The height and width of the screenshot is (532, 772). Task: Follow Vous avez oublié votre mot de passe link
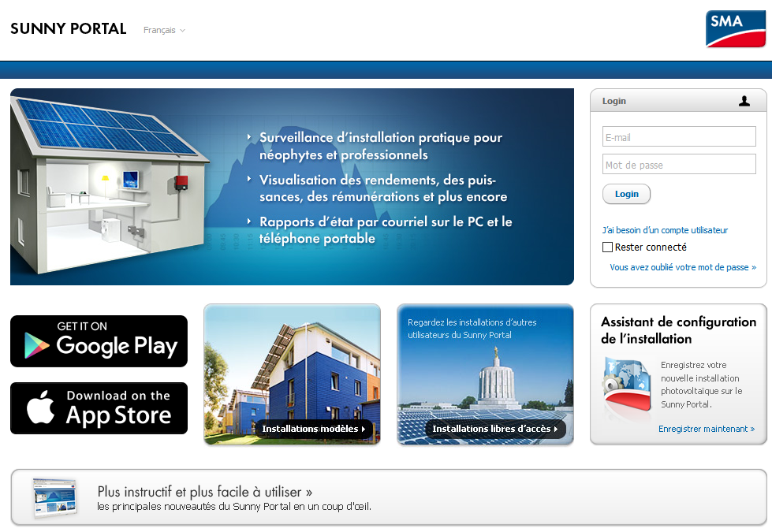click(683, 267)
